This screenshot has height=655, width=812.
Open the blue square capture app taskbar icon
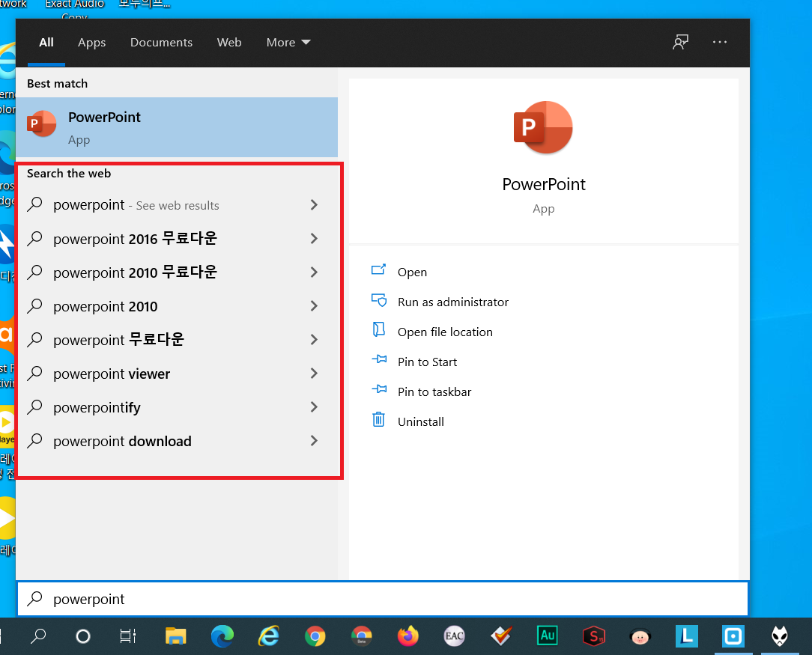[733, 636]
